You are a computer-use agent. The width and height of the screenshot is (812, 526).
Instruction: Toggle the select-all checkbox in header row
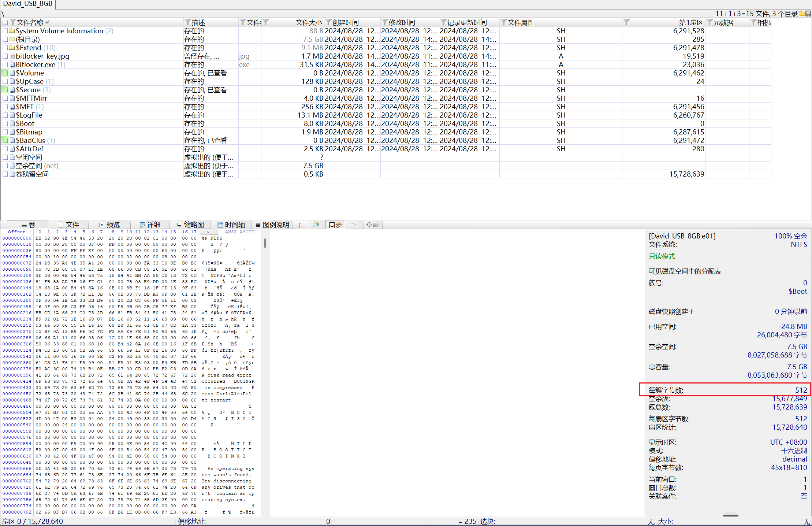point(5,23)
